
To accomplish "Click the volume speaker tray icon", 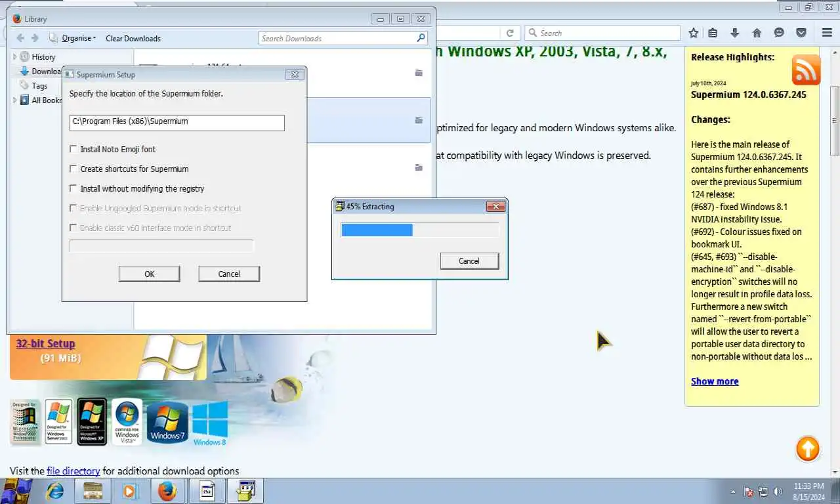I will click(778, 492).
